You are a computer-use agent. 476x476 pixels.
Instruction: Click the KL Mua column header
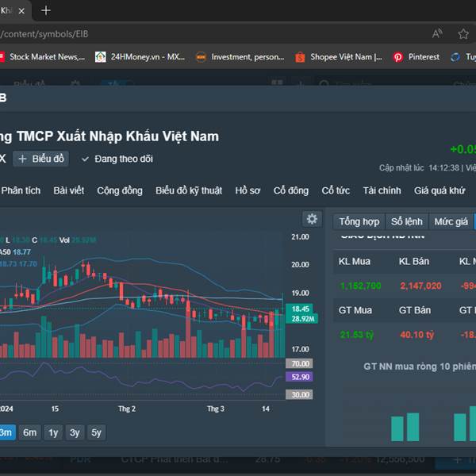pos(355,261)
